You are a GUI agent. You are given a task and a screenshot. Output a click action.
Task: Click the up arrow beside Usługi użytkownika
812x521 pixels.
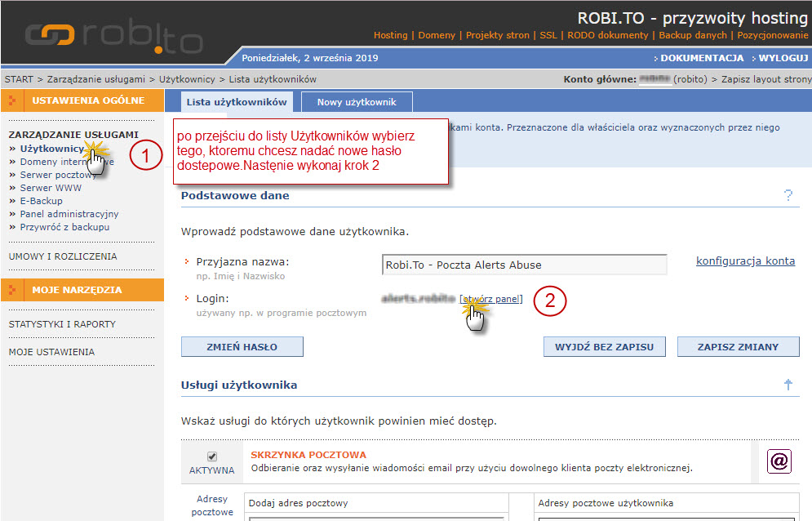point(788,385)
